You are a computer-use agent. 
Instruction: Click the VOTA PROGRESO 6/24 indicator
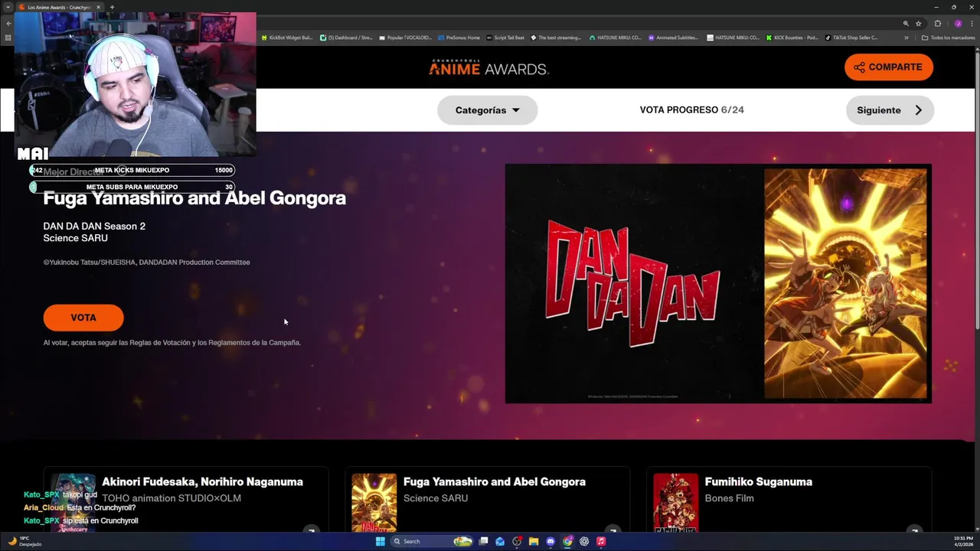[692, 110]
